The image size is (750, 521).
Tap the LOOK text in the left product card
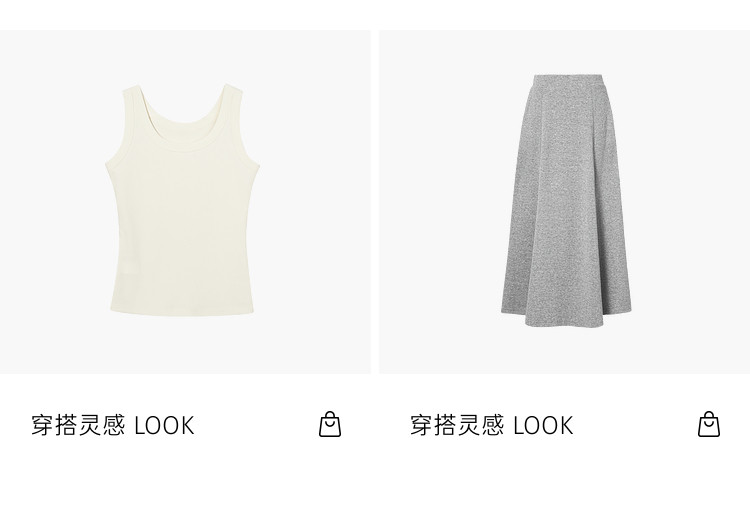pos(165,425)
